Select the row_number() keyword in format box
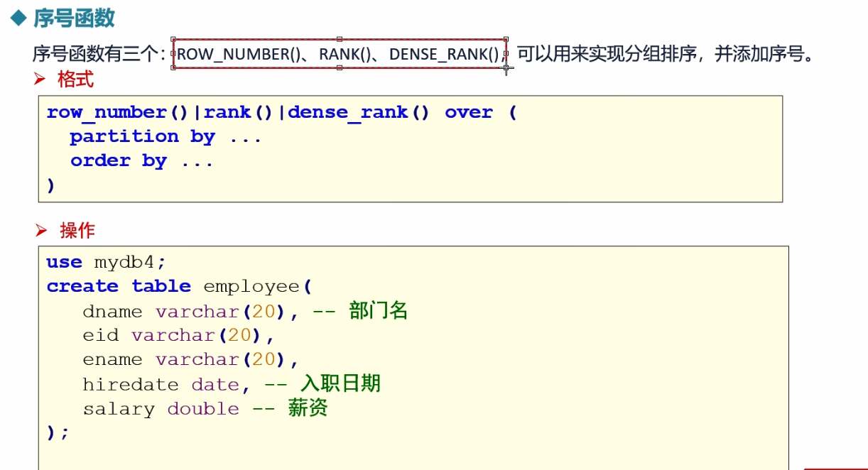This screenshot has height=470, width=868. [x=118, y=111]
